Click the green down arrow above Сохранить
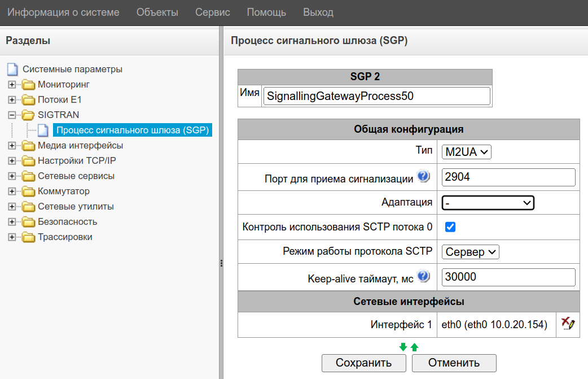 point(403,347)
